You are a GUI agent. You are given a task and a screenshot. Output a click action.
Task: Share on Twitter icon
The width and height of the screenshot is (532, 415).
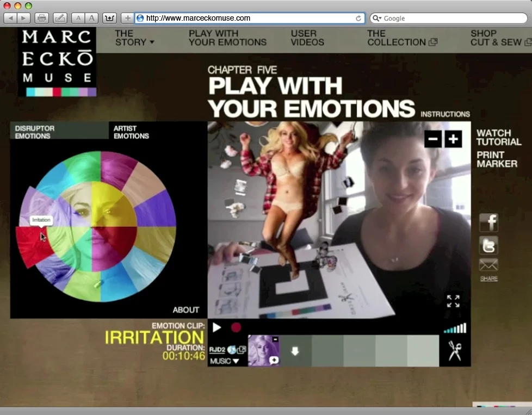[x=488, y=245]
